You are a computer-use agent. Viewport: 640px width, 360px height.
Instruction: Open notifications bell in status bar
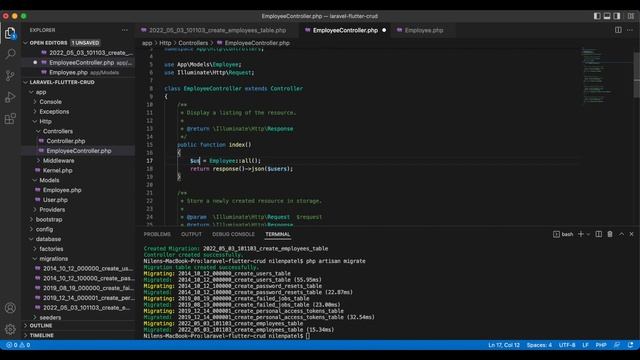tap(630, 345)
